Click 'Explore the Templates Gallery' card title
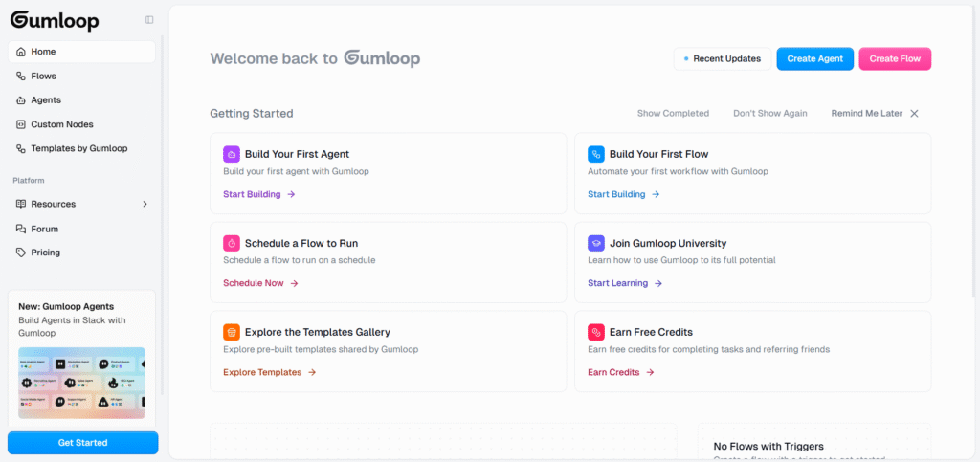This screenshot has width=980, height=462. point(318,332)
